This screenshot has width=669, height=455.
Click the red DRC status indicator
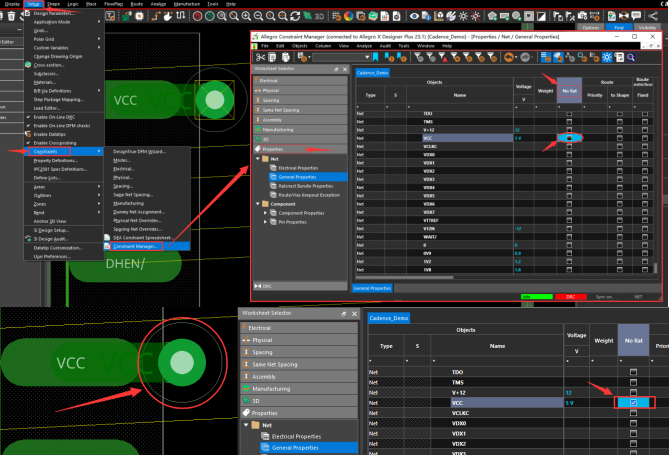click(570, 297)
